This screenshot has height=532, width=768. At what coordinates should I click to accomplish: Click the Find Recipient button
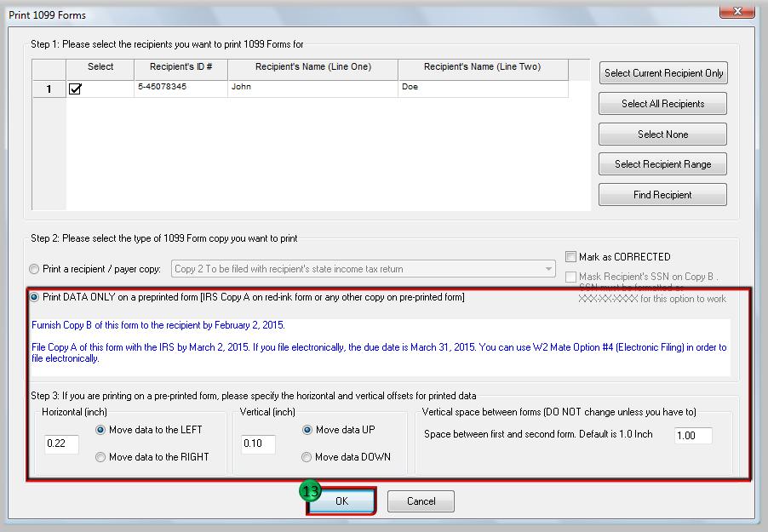[662, 195]
